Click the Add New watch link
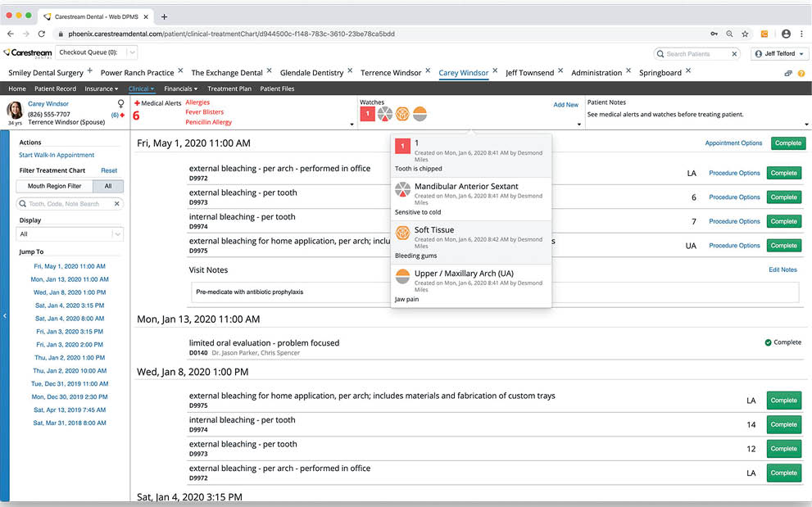This screenshot has width=812, height=507. click(565, 105)
